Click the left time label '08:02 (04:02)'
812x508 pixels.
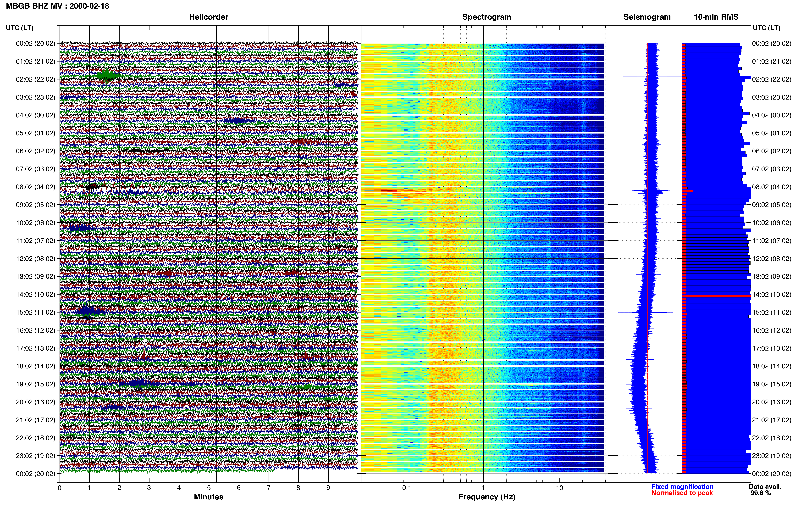(36, 187)
